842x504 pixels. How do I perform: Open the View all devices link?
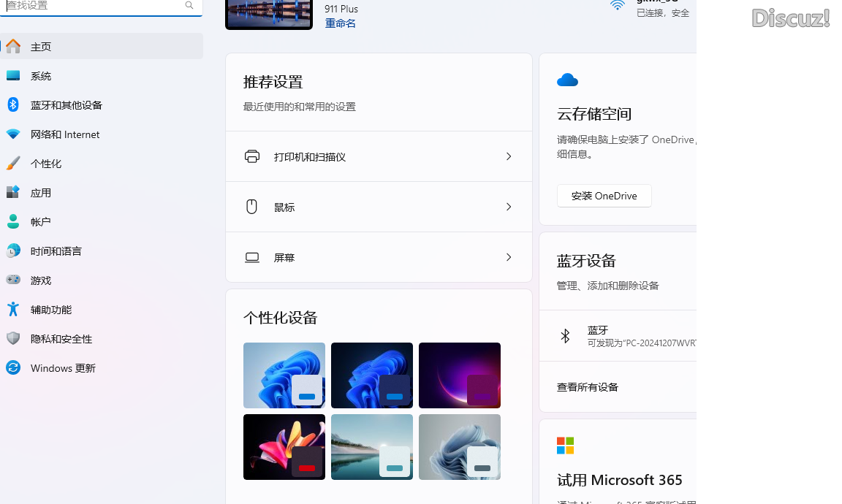click(x=588, y=387)
